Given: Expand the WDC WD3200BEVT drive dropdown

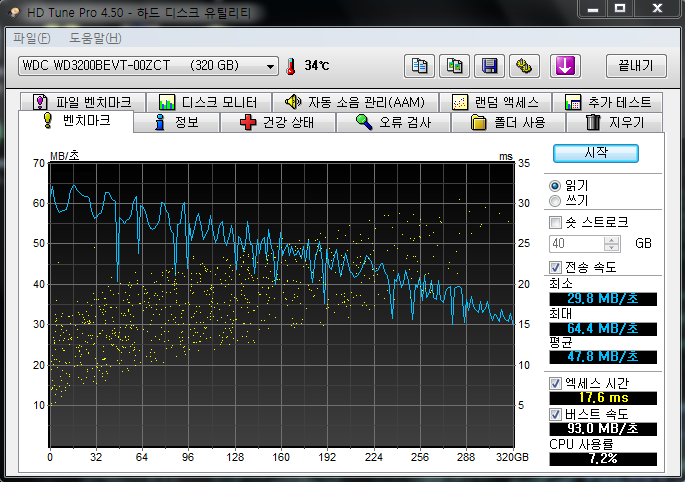Looking at the screenshot, I should 148,66.
